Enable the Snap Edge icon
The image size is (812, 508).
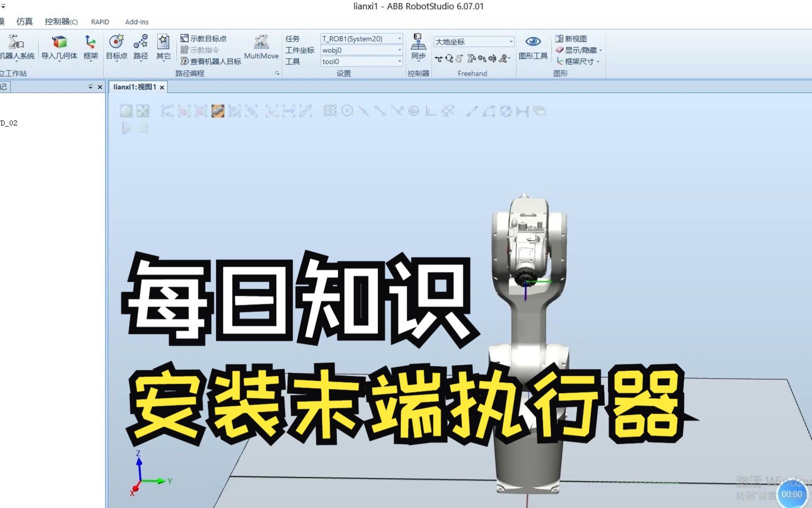(397, 111)
